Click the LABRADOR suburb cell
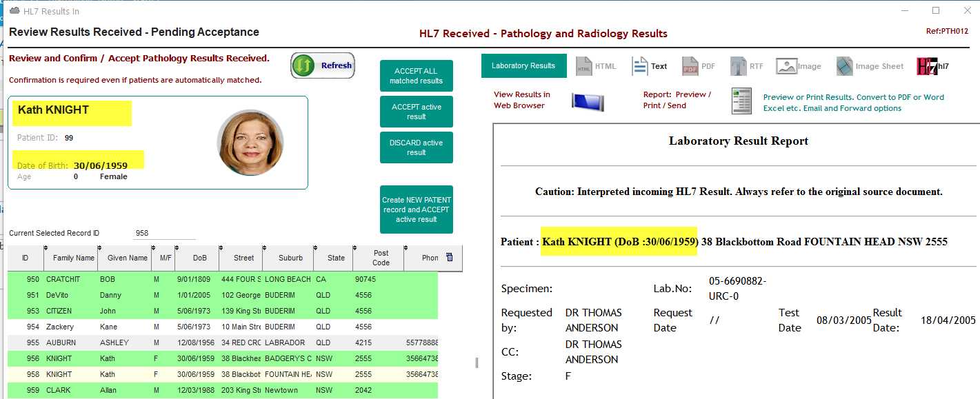The image size is (980, 399). point(288,343)
